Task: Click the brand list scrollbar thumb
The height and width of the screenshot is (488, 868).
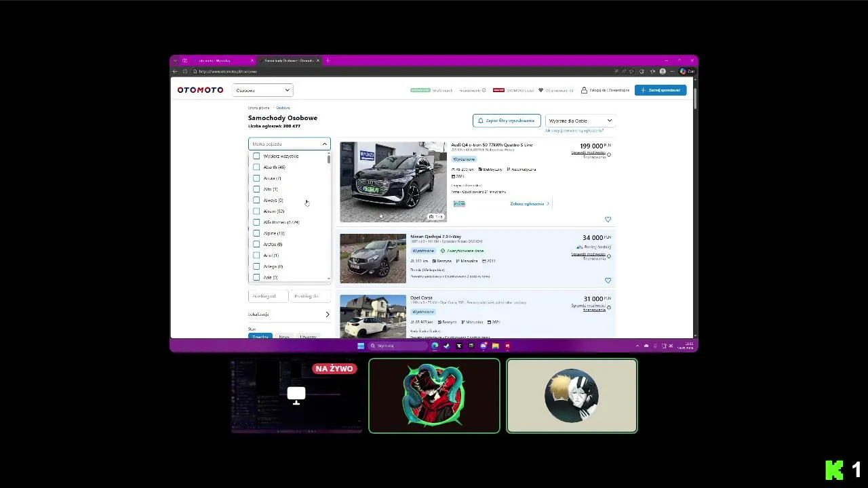Action: pyautogui.click(x=329, y=159)
